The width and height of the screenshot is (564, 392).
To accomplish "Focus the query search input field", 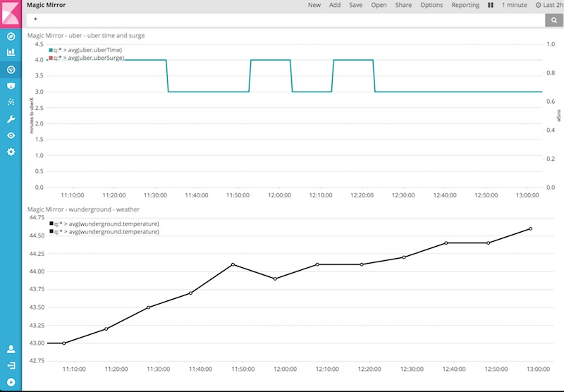I will (286, 20).
